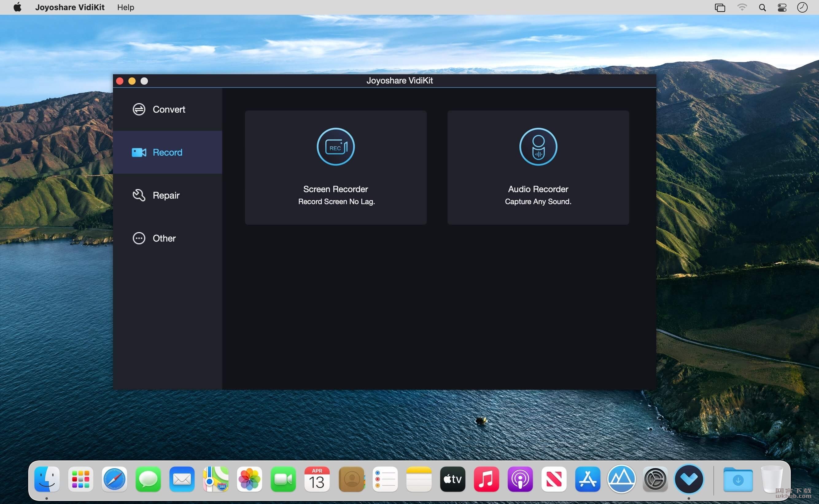Viewport: 819px width, 504px height.
Task: Open the Repair section
Action: click(167, 195)
